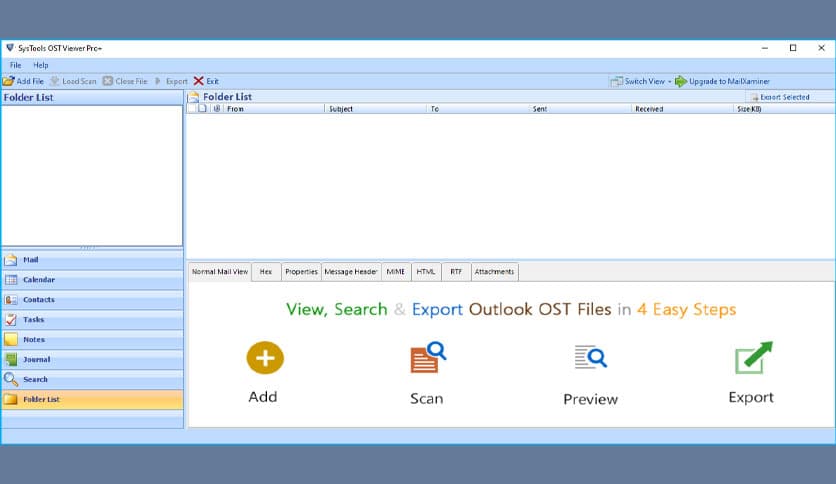Sort by the Subject column header
The width and height of the screenshot is (836, 484).
pyautogui.click(x=375, y=109)
